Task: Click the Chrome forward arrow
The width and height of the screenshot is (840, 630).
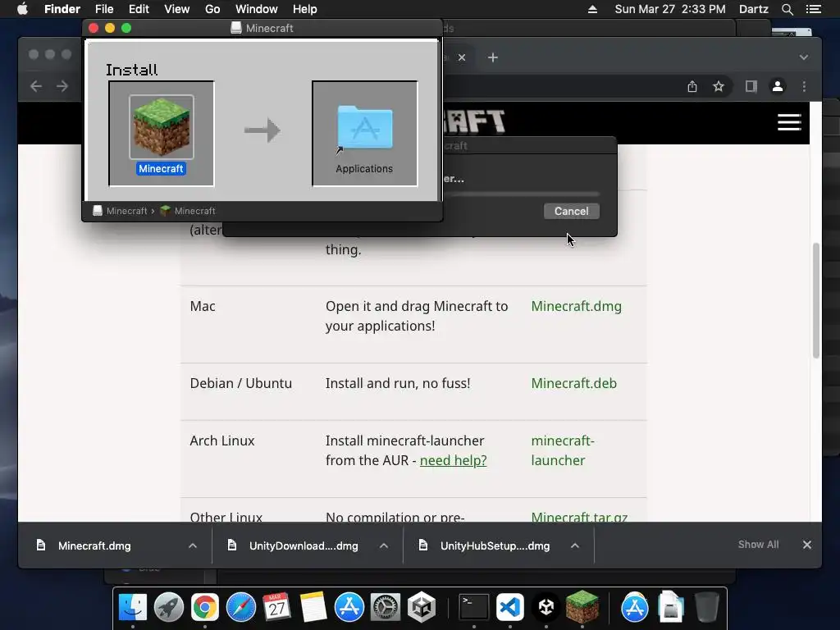Action: [x=62, y=86]
